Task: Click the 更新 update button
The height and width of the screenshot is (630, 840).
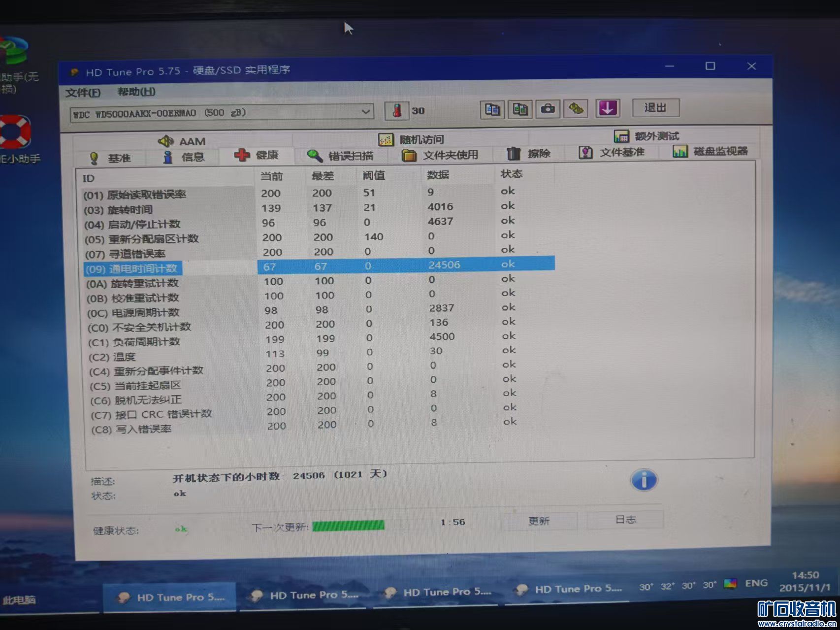Action: click(x=539, y=521)
